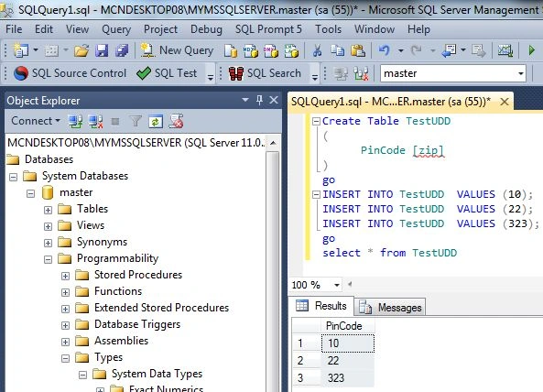Expand the Stored Procedures folder

tap(65, 276)
